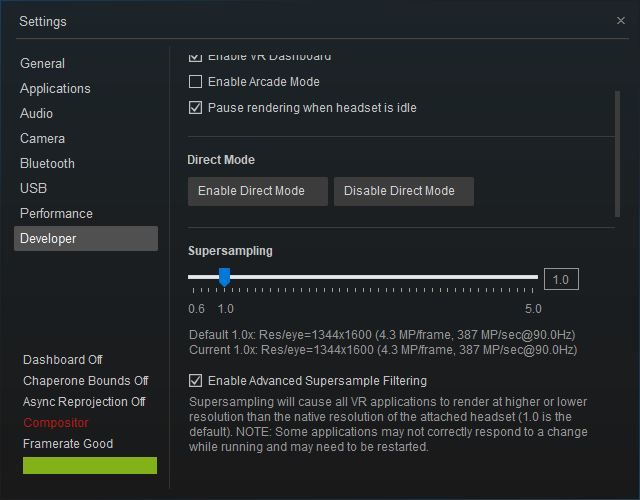Click the Supersampling value input box

[x=561, y=280]
